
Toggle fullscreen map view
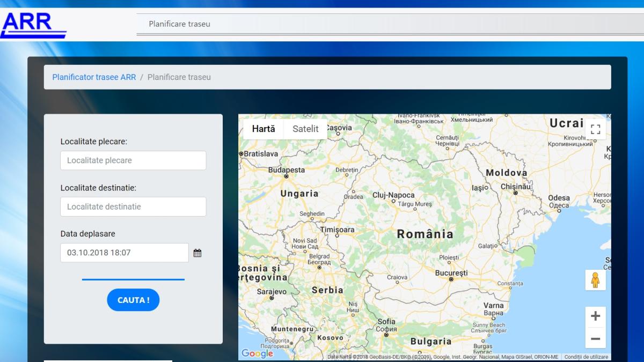click(x=595, y=129)
